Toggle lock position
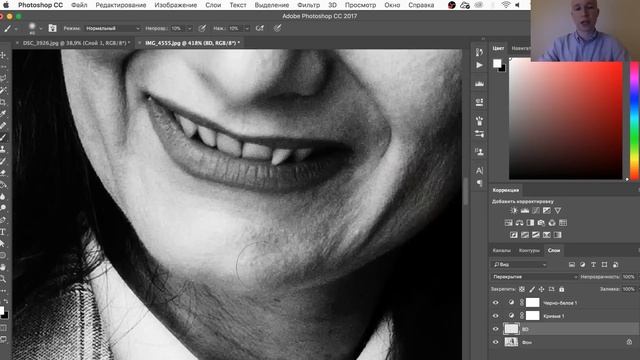Image resolution: width=640 pixels, height=360 pixels. click(542, 289)
